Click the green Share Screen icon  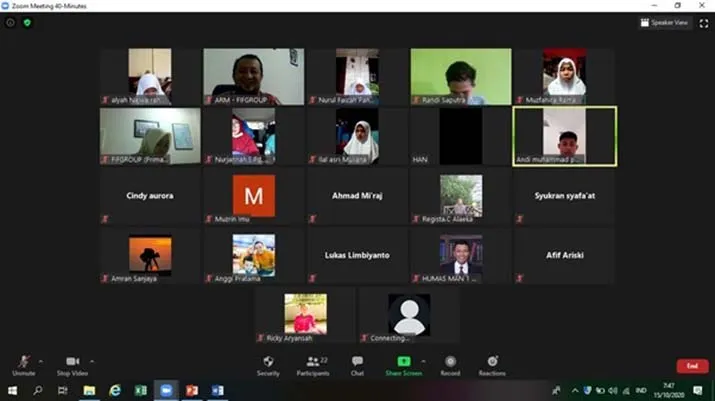coord(404,361)
